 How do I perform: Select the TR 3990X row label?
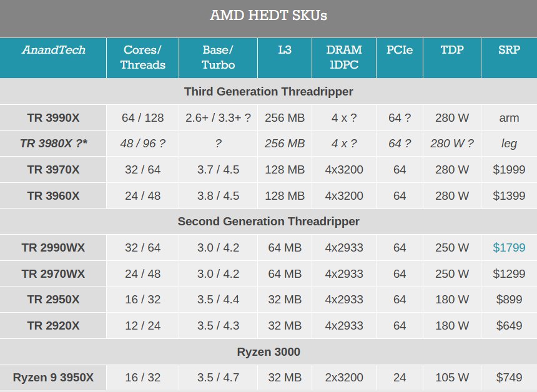[53, 118]
